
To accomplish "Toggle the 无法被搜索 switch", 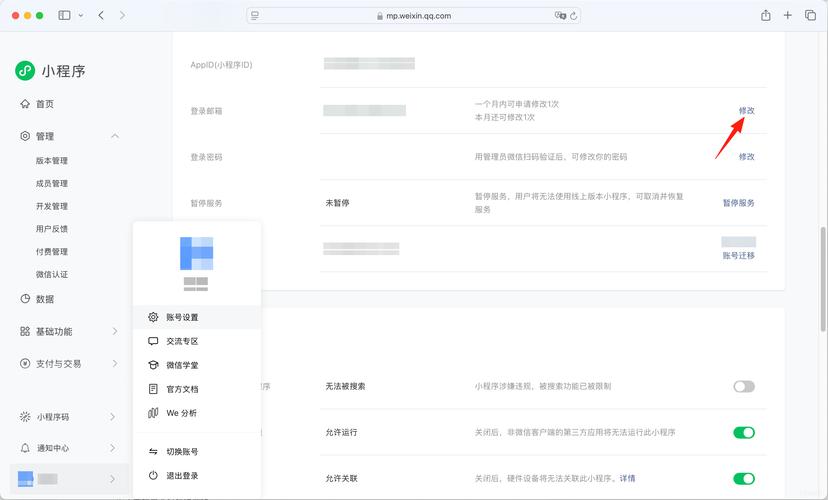I will (744, 386).
